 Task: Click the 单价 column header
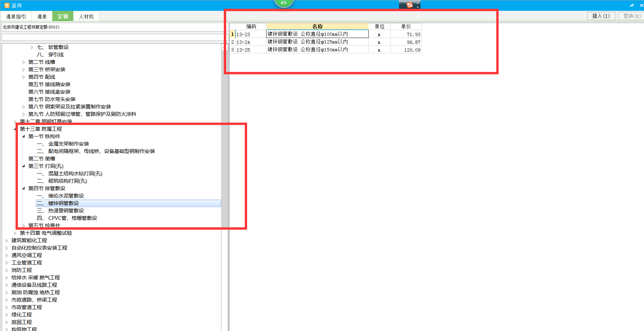pos(406,26)
